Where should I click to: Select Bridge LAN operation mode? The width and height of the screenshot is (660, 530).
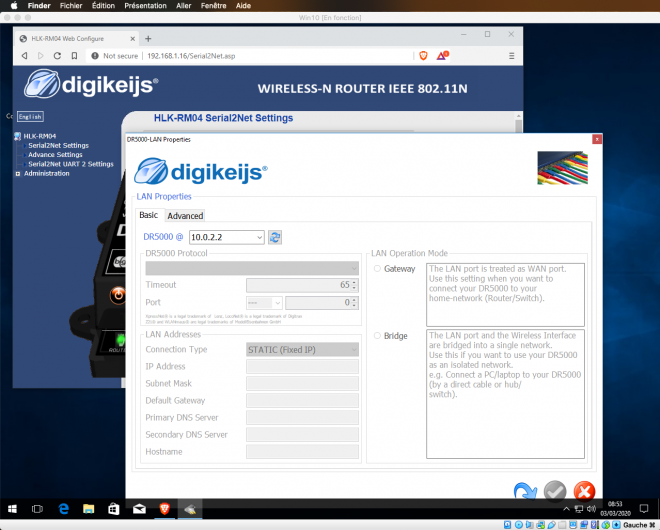377,336
